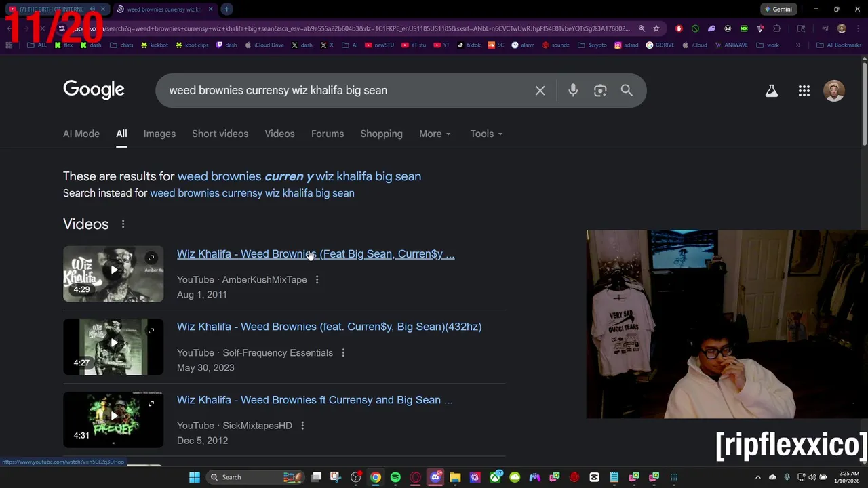The width and height of the screenshot is (868, 488).
Task: Show hidden bookmarks with the double chevron
Action: 798,45
